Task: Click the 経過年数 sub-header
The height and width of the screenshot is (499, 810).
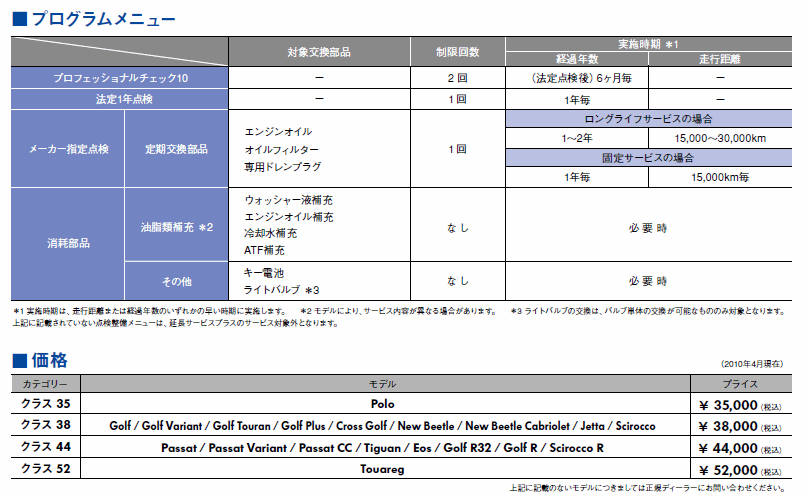Action: coord(577,59)
